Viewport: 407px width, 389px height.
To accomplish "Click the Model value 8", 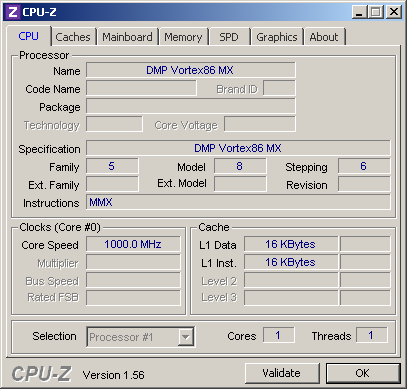I will point(240,166).
